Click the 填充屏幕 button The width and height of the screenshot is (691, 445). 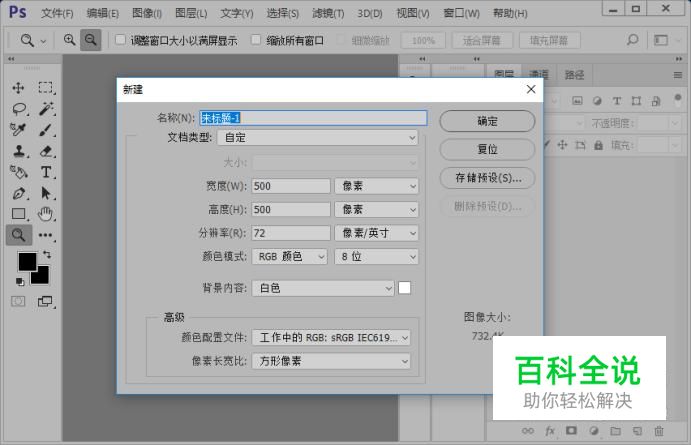click(x=549, y=41)
